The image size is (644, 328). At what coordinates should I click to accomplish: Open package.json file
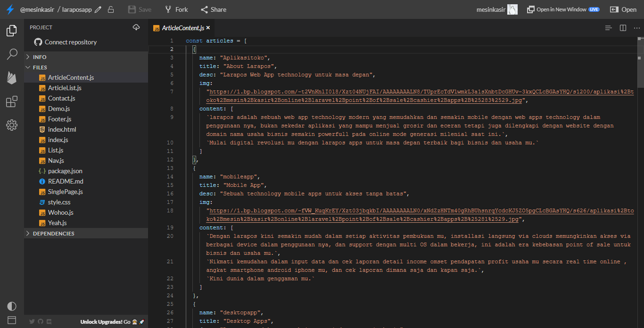pyautogui.click(x=86, y=171)
